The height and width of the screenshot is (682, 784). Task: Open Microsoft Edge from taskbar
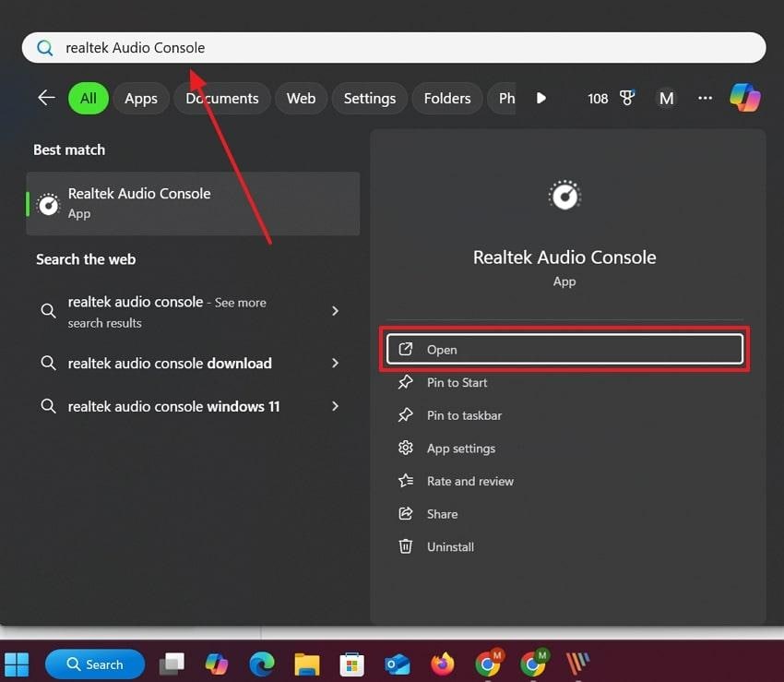coord(262,664)
